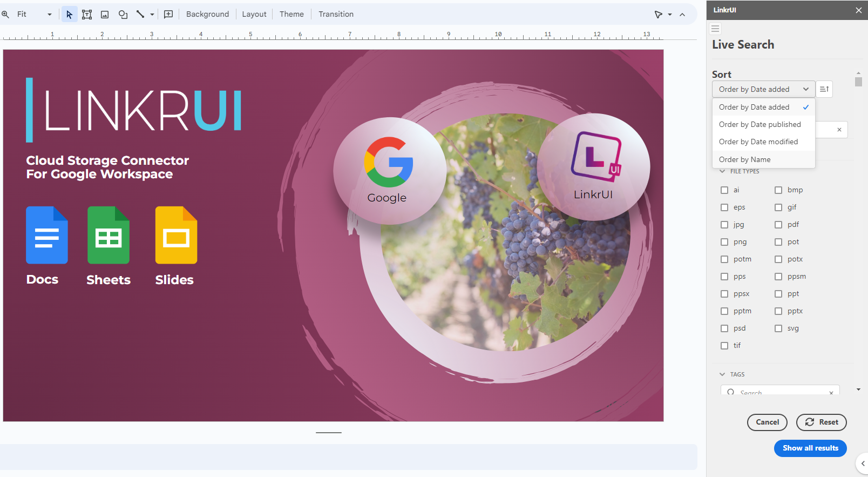Check the potx file type
Screen dimensions: 868x477
click(x=778, y=259)
